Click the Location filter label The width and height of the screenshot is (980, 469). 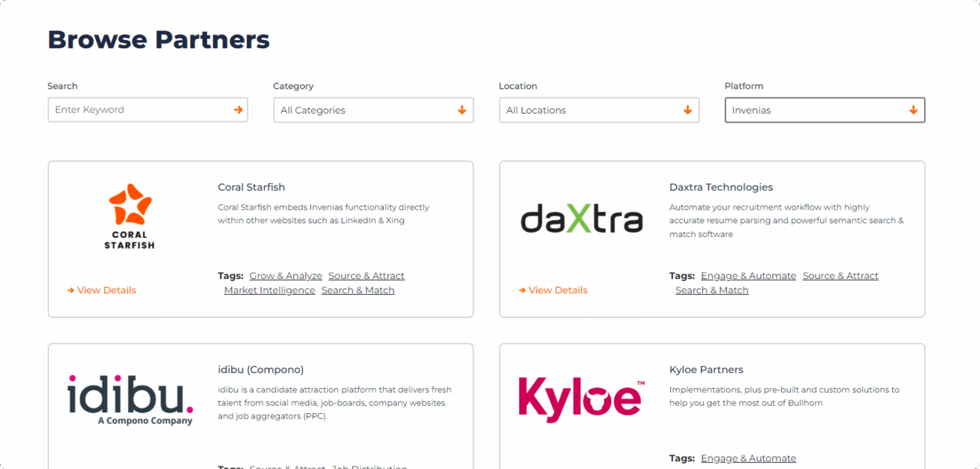tap(518, 86)
